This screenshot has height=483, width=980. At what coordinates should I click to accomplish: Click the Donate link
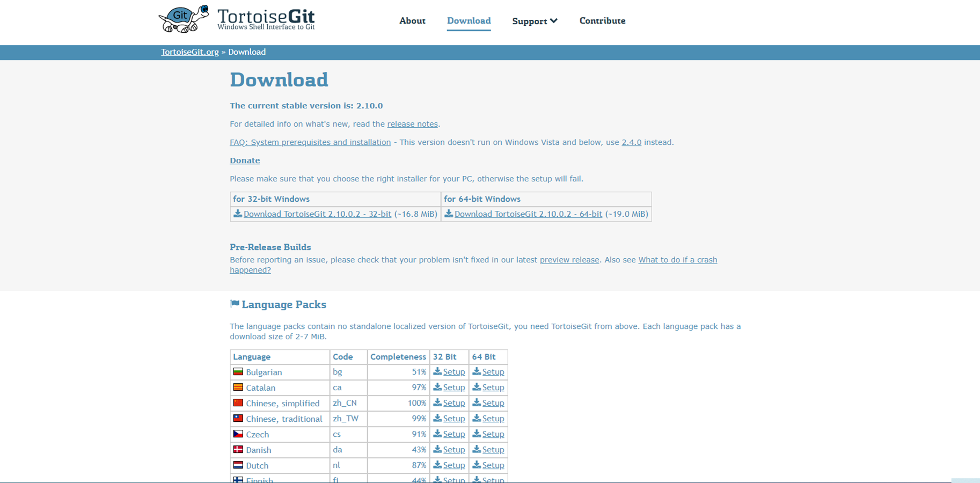click(245, 160)
